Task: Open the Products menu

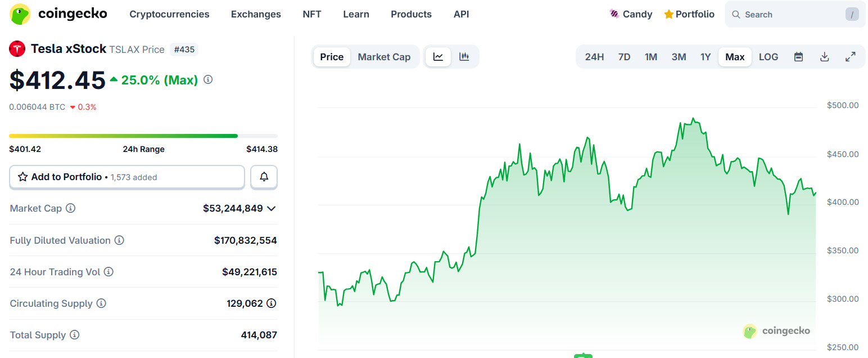Action: tap(411, 14)
